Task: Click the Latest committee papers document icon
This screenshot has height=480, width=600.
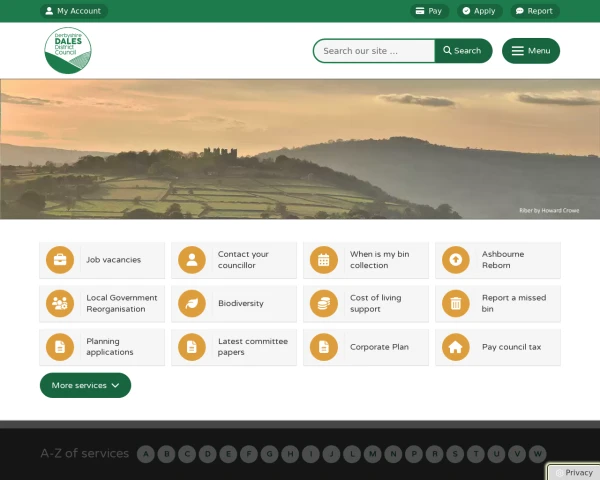Action: (192, 347)
